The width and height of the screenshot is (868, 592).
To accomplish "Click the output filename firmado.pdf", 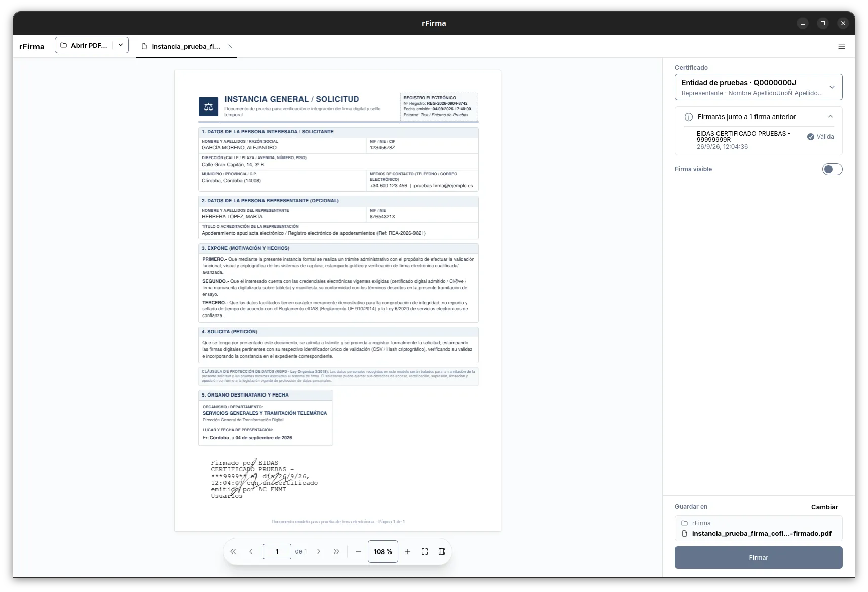I will pyautogui.click(x=761, y=534).
